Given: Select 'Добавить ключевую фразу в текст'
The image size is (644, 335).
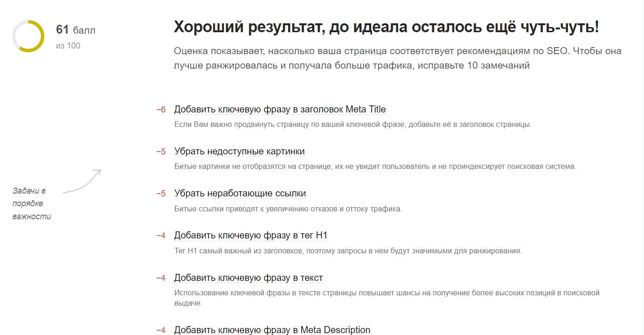Looking at the screenshot, I should click(247, 277).
